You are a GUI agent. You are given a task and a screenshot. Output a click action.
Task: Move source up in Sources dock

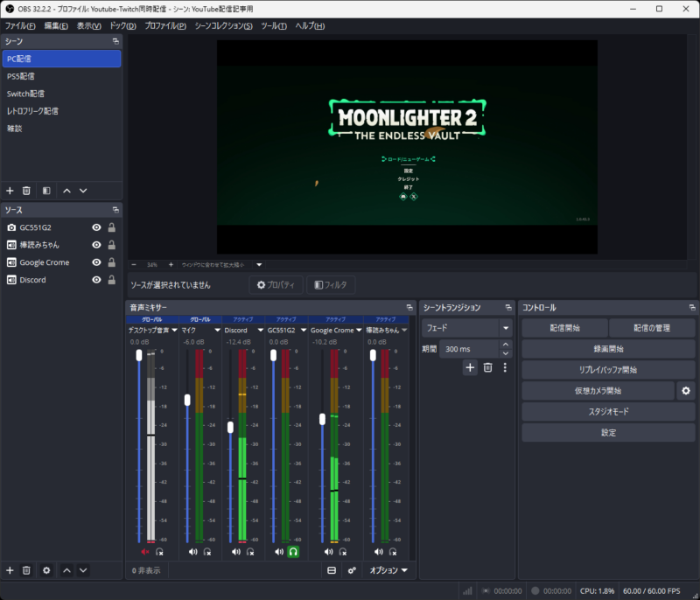[67, 570]
